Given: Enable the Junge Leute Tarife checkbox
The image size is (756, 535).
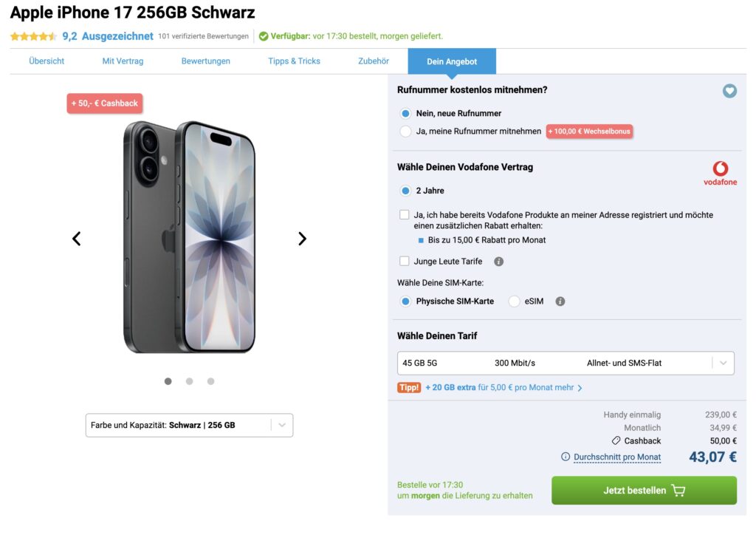Looking at the screenshot, I should coord(404,261).
